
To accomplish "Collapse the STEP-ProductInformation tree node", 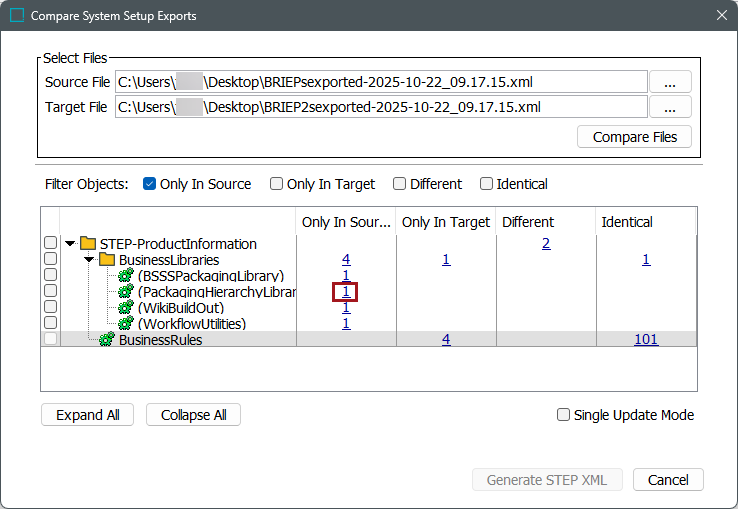I will coord(70,244).
